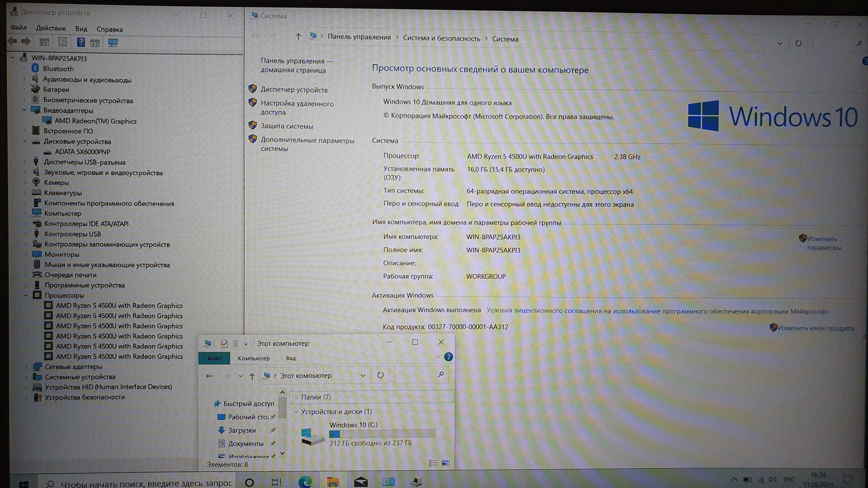868x488 pixels.
Task: Toggle the checkmark icon in the explorer title bar
Action: 224,344
